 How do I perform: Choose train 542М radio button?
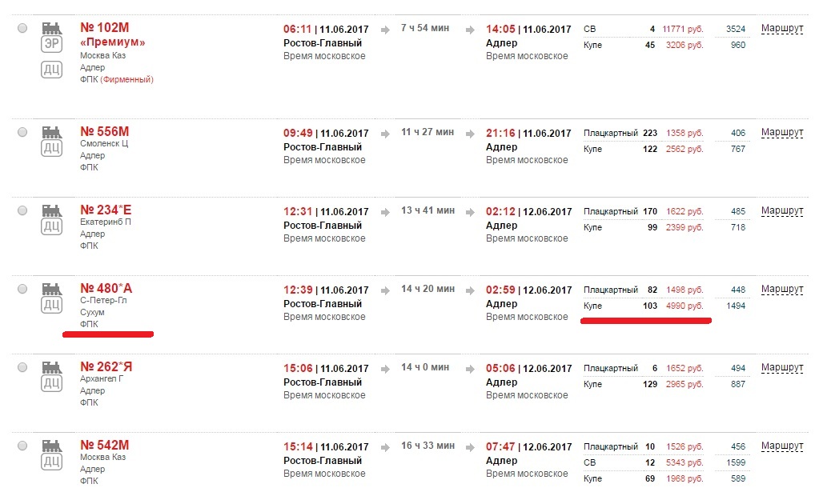click(x=22, y=446)
